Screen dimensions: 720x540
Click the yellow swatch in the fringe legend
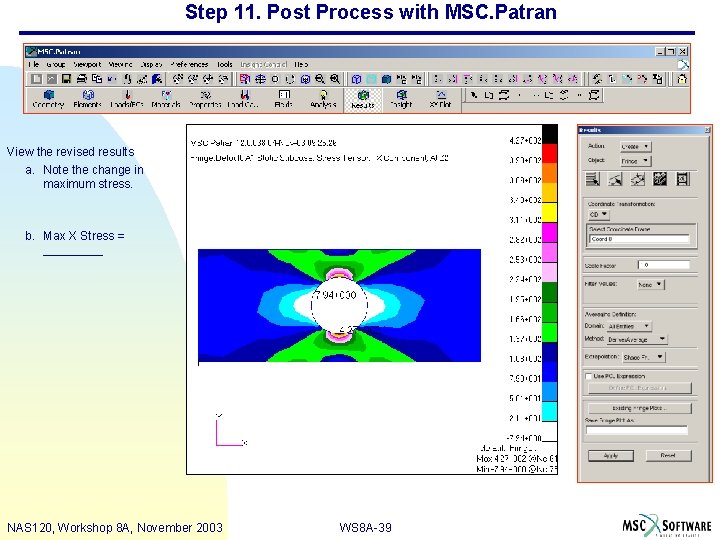click(550, 213)
